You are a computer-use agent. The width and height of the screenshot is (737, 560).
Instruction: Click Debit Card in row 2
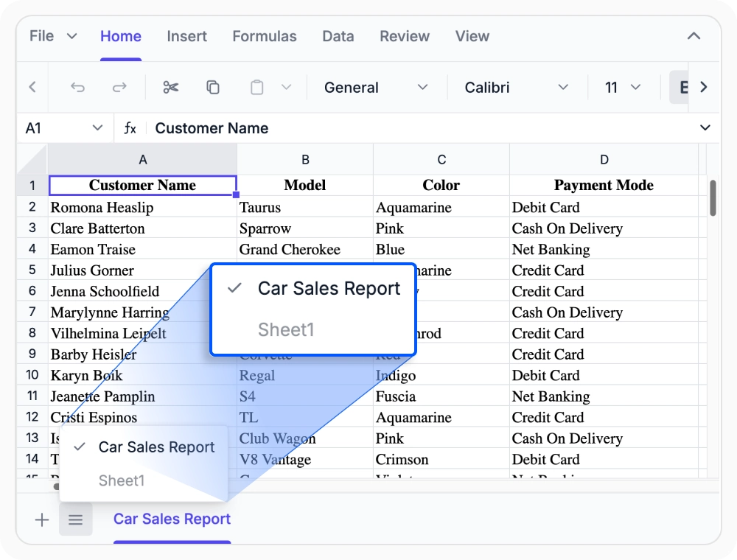[604, 207]
